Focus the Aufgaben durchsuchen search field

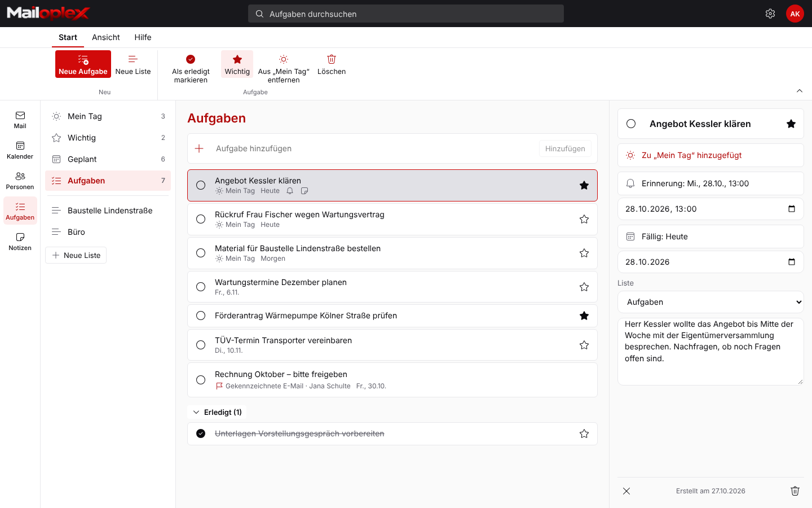406,14
